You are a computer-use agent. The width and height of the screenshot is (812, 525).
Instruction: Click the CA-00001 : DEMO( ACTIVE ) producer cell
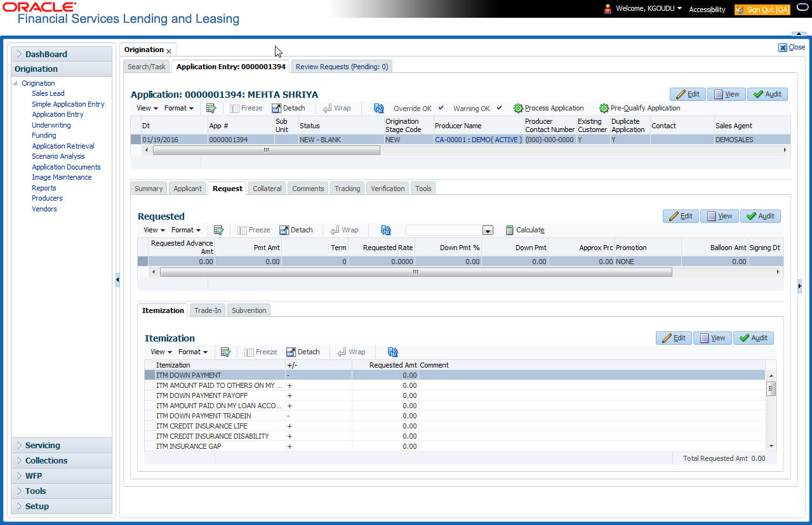479,140
